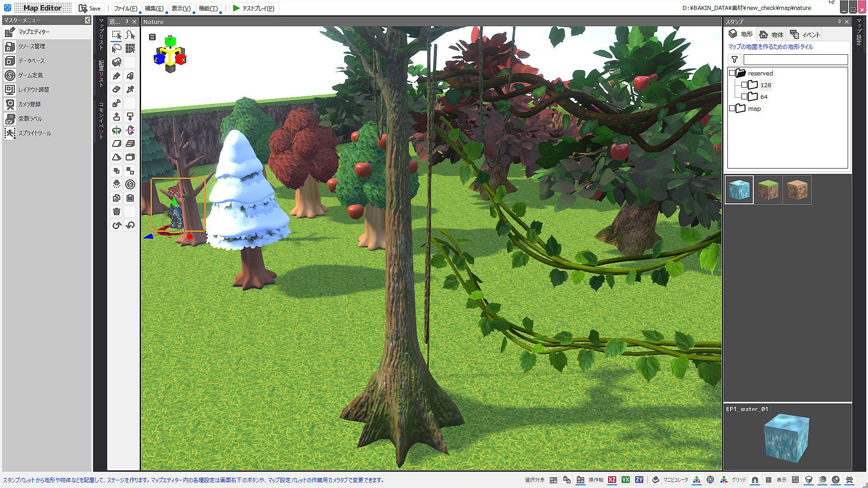Check the reserved folder checkbox
Viewport: 868px width, 488px height.
point(732,73)
